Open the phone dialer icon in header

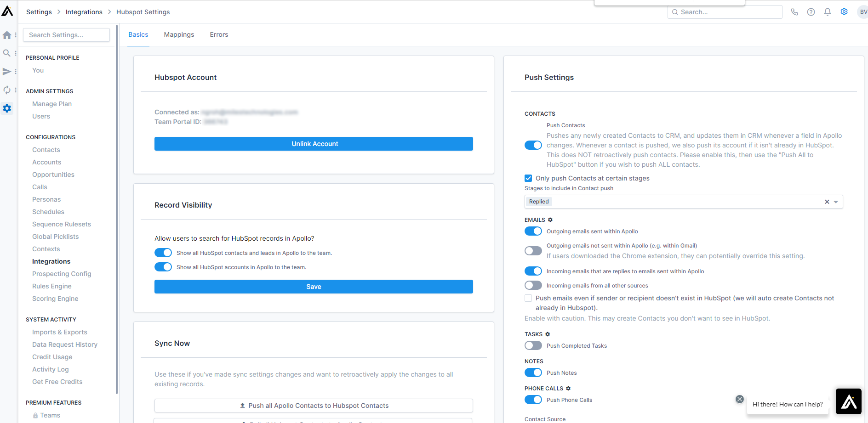tap(794, 12)
